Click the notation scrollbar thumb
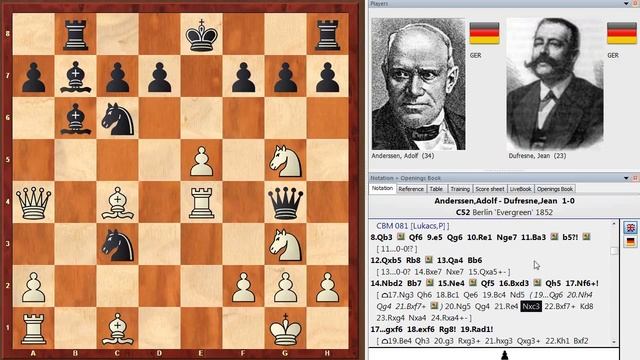The width and height of the screenshot is (640, 360). coord(614,251)
